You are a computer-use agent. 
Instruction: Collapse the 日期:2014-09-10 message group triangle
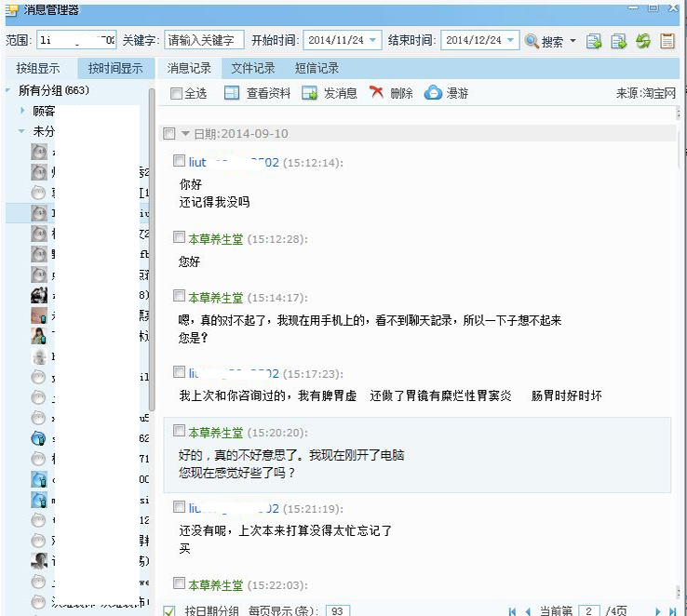click(x=185, y=134)
